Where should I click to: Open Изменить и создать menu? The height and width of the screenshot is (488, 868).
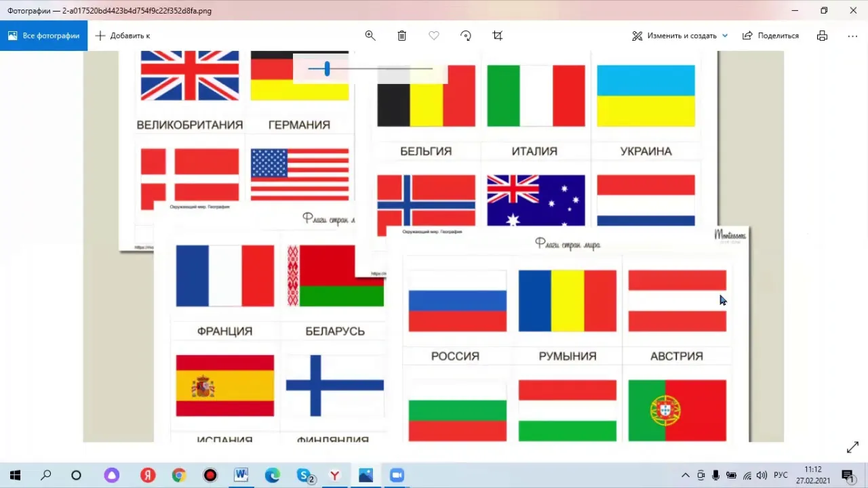[680, 36]
